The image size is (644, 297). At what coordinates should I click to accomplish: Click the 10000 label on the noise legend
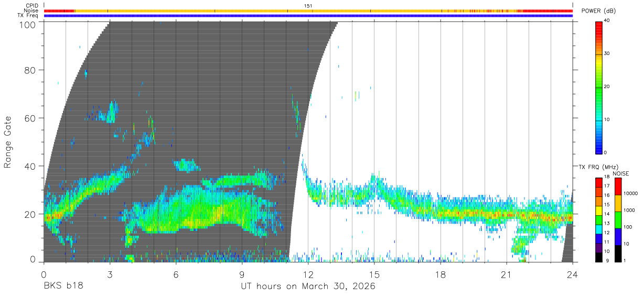point(631,193)
